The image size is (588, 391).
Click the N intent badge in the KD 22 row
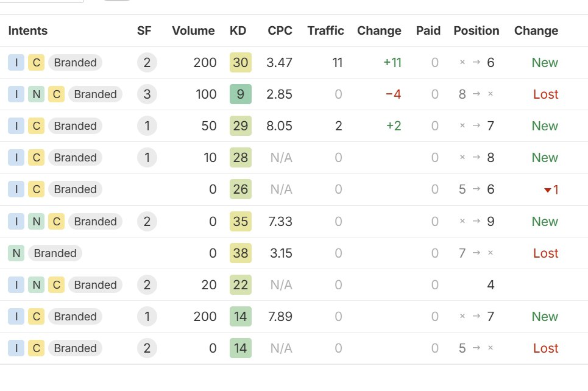[37, 285]
